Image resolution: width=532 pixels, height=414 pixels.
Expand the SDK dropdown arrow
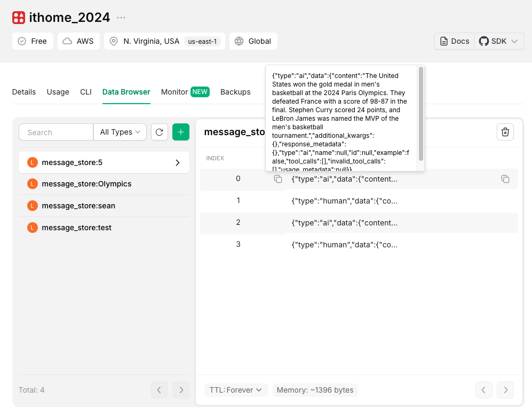(514, 41)
